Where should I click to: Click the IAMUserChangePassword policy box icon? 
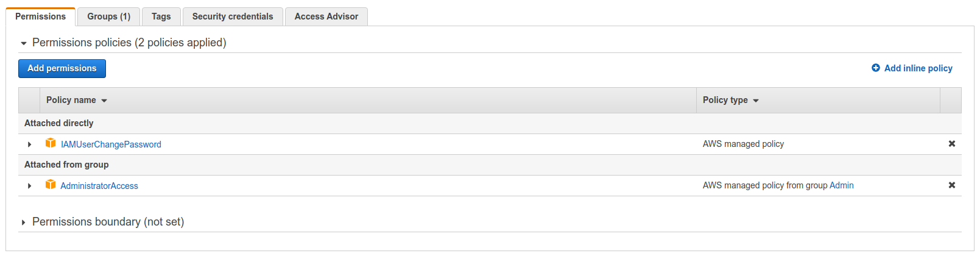51,143
